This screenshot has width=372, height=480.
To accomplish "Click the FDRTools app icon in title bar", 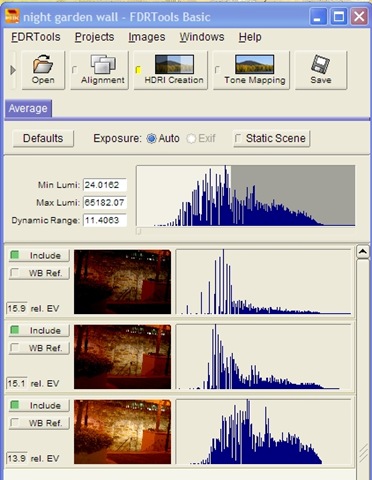I will [12, 16].
